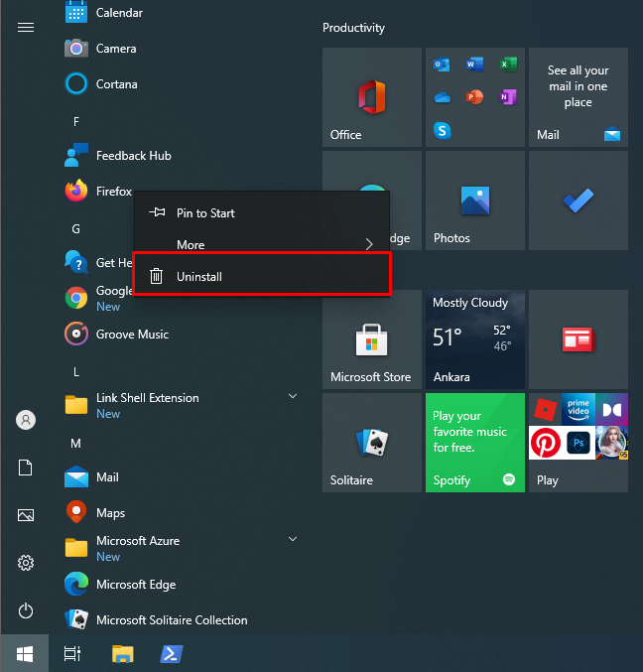
Task: Open the Microsoft Store tile
Action: coord(372,339)
